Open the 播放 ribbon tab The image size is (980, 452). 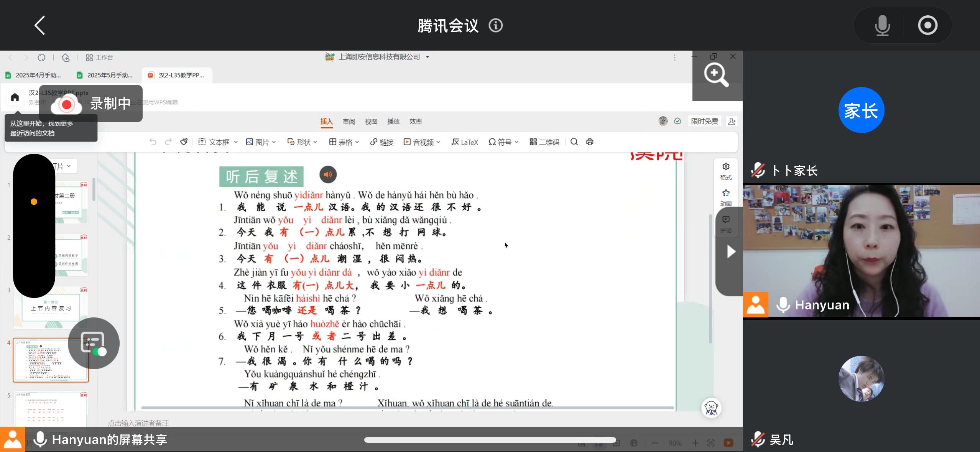click(x=393, y=122)
